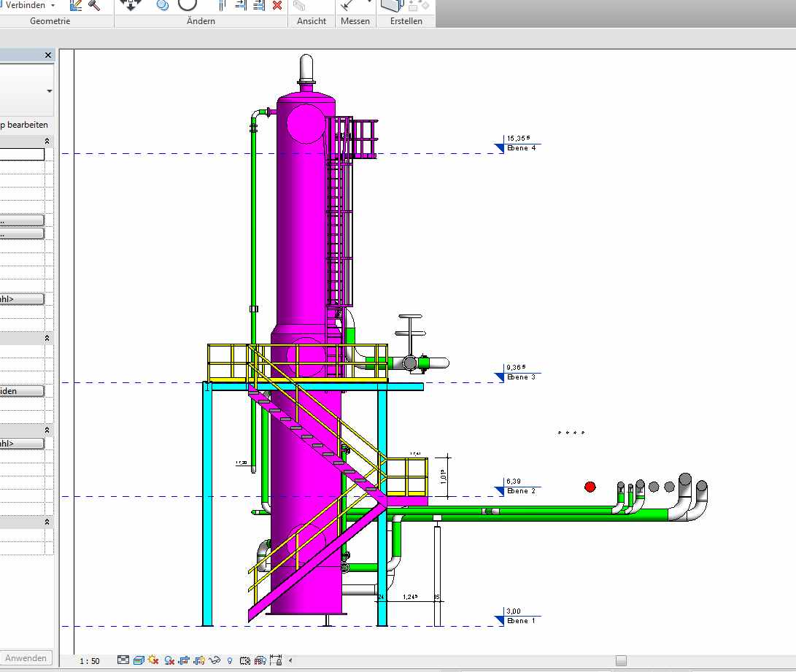Select the Trim/Extend single element icon
The width and height of the screenshot is (796, 672).
click(x=241, y=5)
